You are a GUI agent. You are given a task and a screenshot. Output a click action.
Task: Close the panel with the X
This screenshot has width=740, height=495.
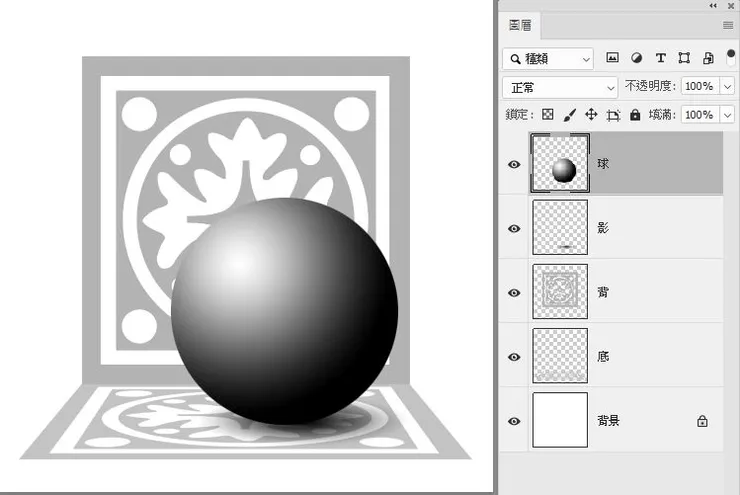click(731, 6)
